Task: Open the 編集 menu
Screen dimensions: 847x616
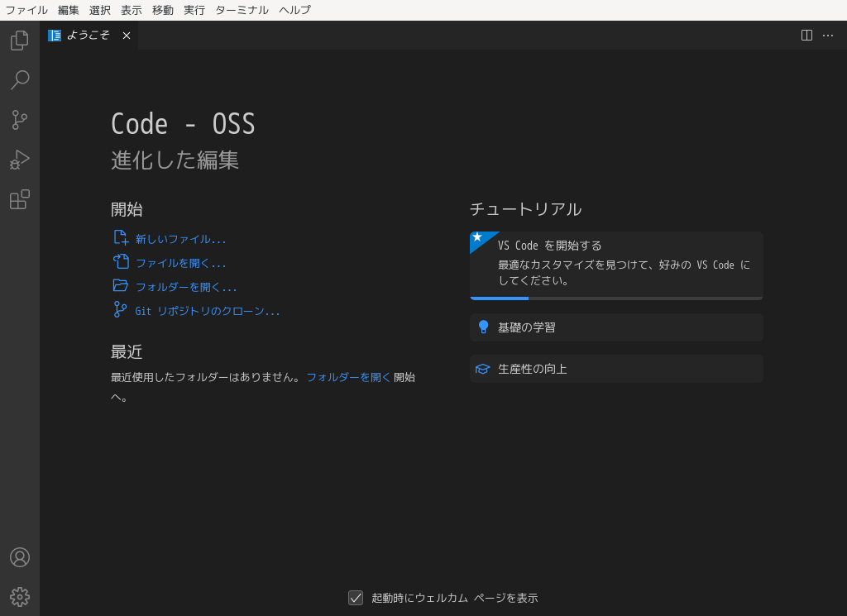Action: 69,10
